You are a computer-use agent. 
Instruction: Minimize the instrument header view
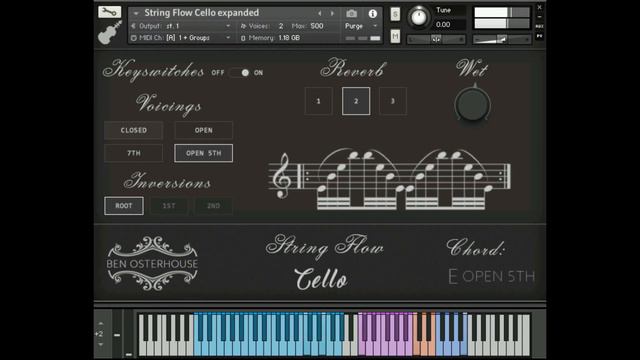tap(539, 17)
